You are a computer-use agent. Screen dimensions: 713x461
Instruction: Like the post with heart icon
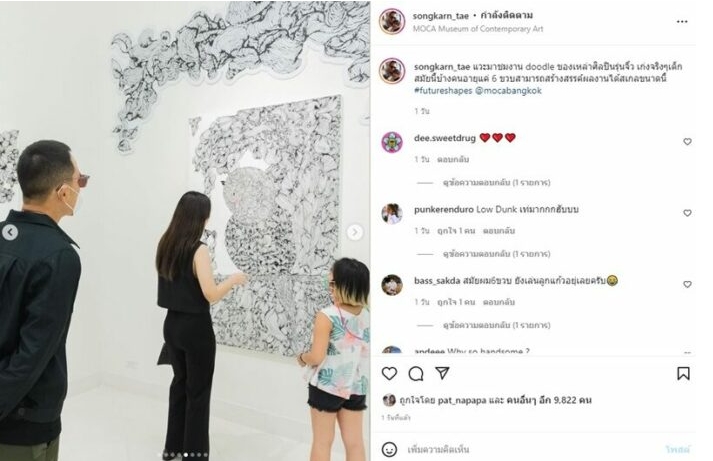point(389,374)
